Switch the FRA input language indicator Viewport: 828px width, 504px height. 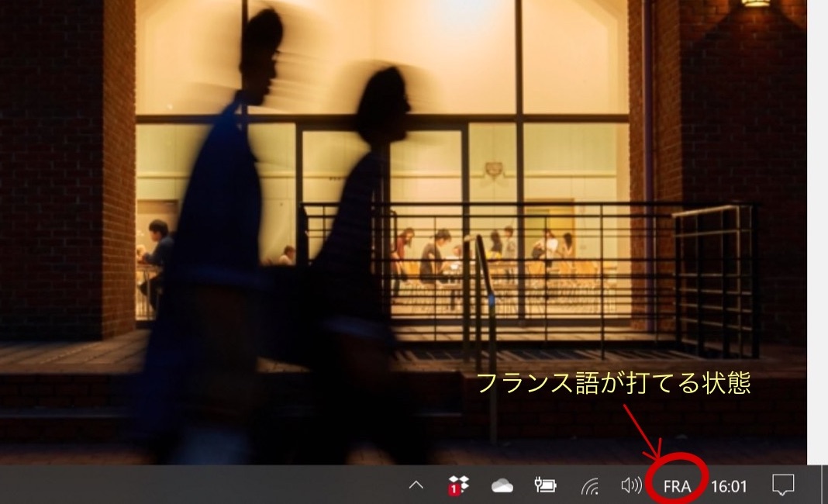coord(677,486)
